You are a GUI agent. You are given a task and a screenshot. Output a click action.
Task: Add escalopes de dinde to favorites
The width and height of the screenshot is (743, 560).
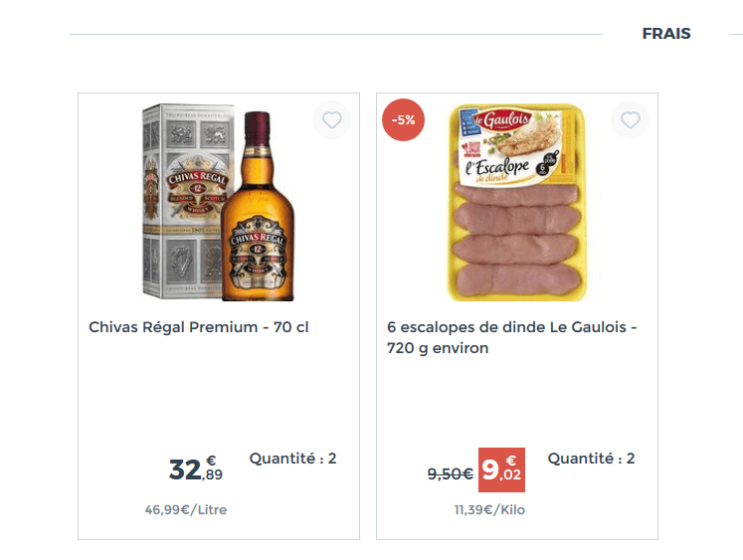[x=630, y=120]
